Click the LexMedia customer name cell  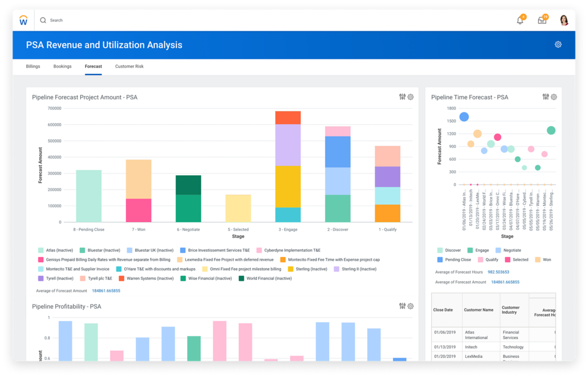pos(481,357)
